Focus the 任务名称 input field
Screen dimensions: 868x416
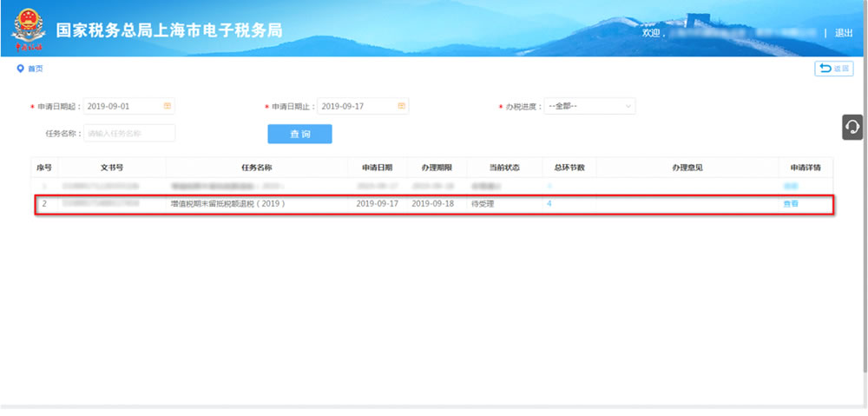pyautogui.click(x=128, y=134)
